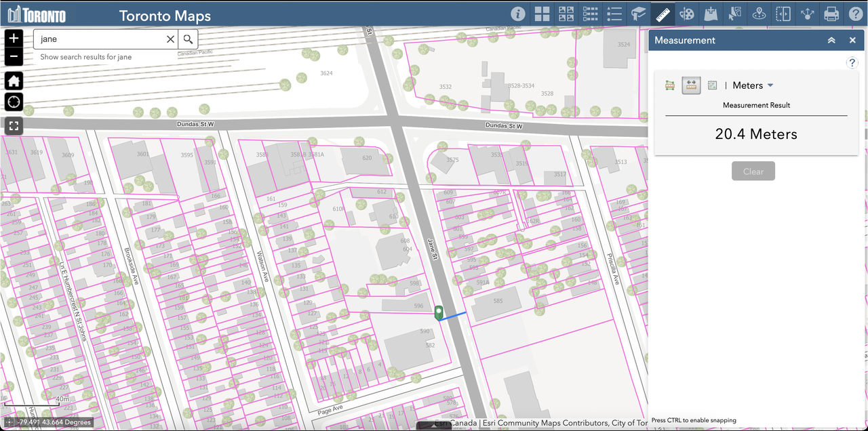868x431 pixels.
Task: Open the Draw palette tool
Action: [687, 14]
